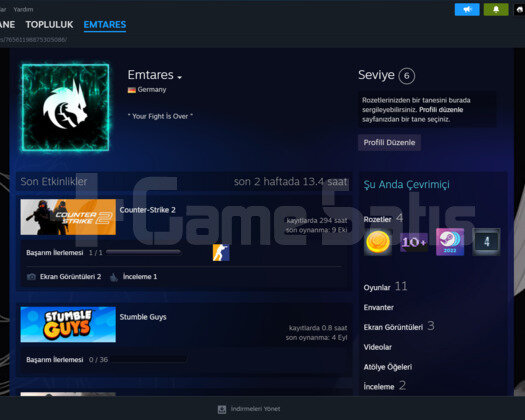Open the Videolar link
Viewport: 525px width, 420px height.
click(378, 347)
